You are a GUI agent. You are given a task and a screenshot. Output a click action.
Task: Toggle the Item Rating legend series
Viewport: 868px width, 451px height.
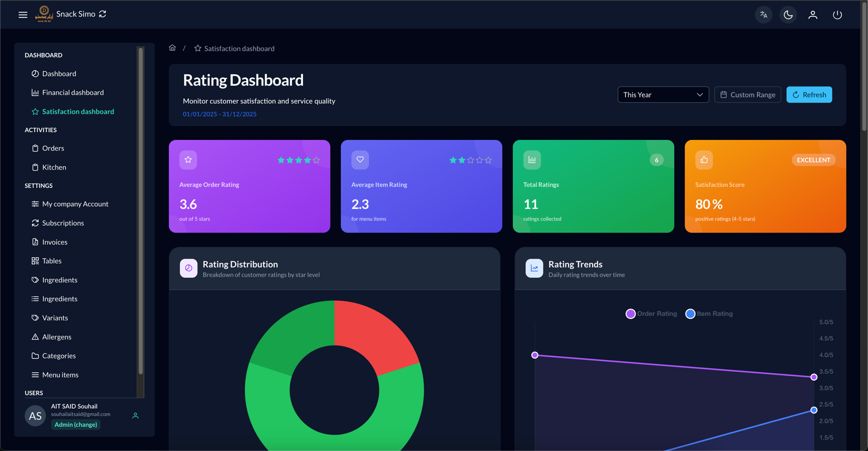(709, 314)
